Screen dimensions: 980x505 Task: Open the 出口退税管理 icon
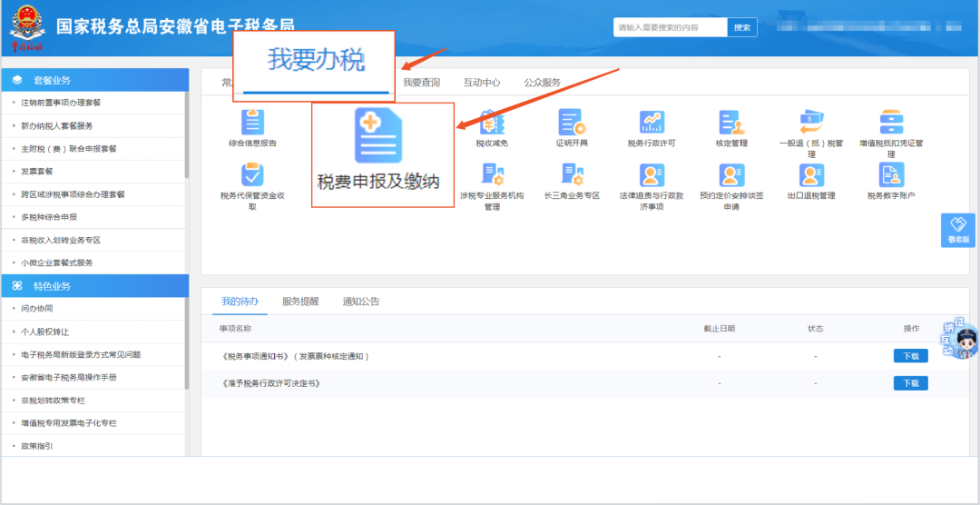811,175
